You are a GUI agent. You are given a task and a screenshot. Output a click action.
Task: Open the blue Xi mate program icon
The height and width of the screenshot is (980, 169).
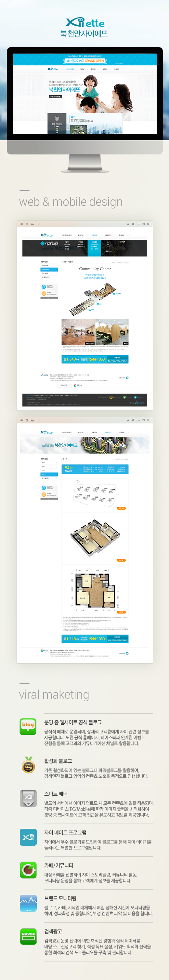28,837
